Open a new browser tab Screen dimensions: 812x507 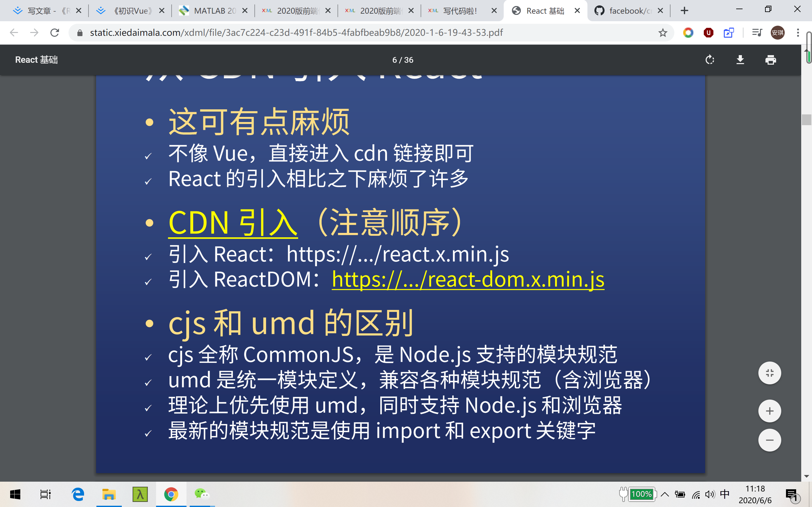point(684,11)
